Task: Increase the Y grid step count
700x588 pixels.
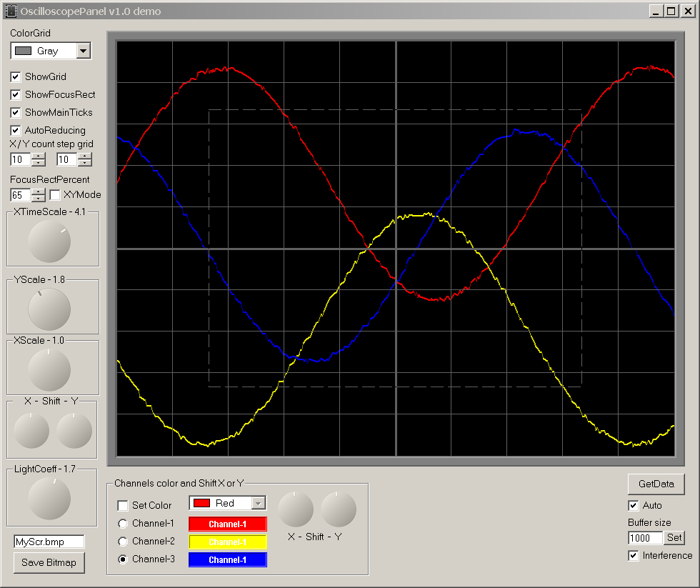Action: (85, 156)
